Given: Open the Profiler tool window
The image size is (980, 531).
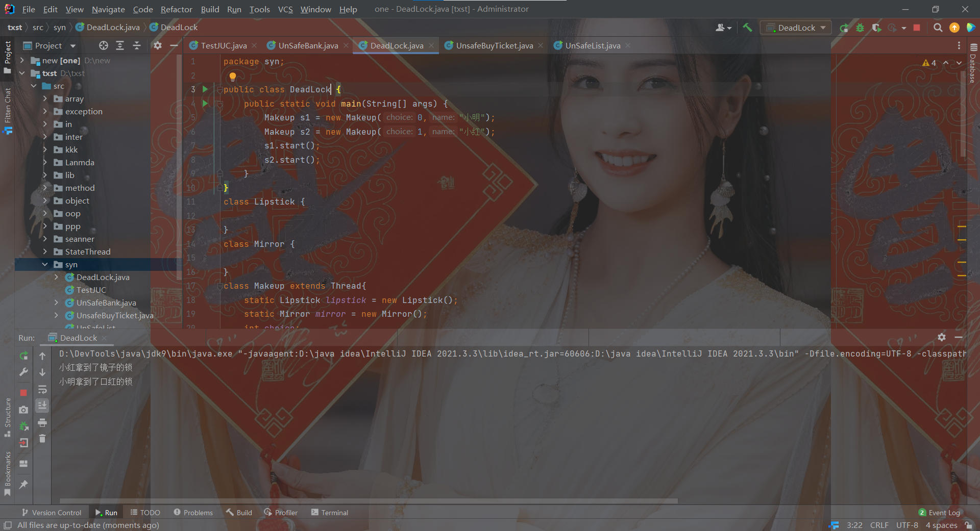Looking at the screenshot, I should coord(281,513).
